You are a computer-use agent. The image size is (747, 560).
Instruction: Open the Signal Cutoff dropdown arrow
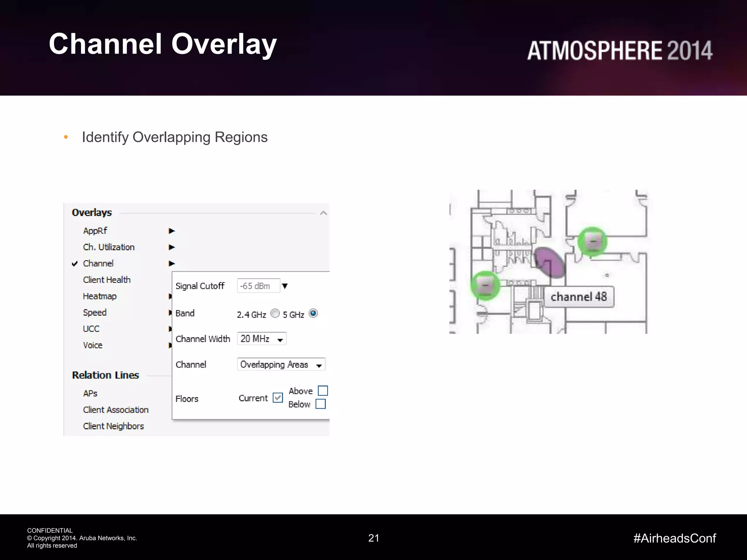pos(285,286)
